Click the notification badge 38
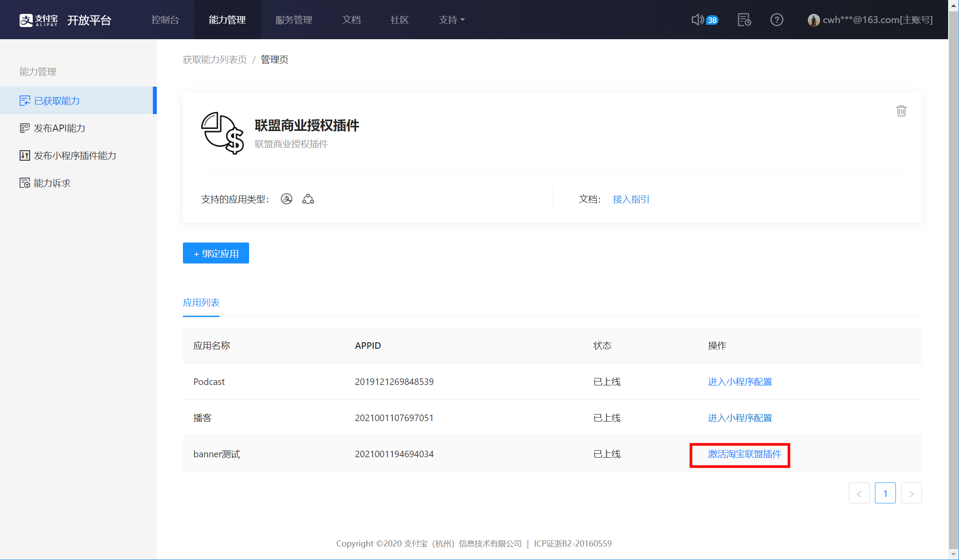This screenshot has height=560, width=959. point(712,20)
